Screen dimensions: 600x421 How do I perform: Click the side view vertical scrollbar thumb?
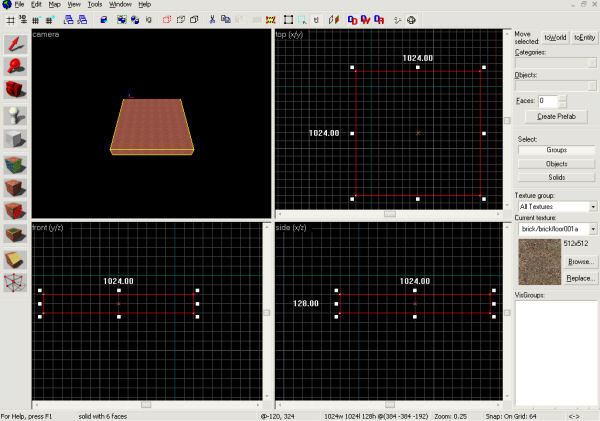(x=507, y=313)
